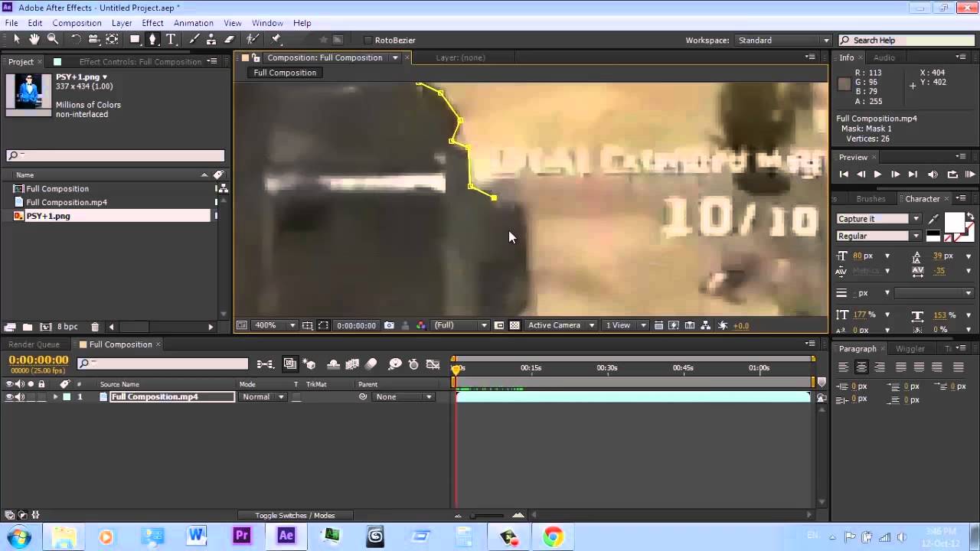The width and height of the screenshot is (980, 551).
Task: Select the Eraser tool
Action: tap(229, 39)
